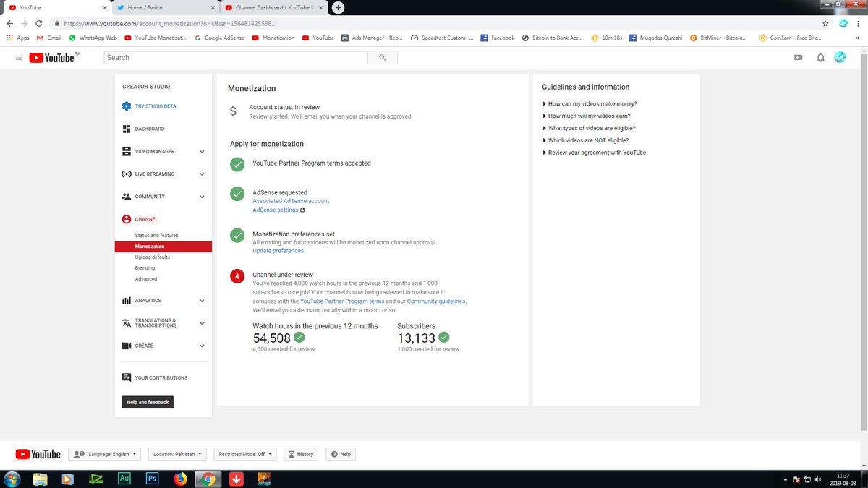868x488 pixels.
Task: Click in the YouTube search field
Action: (x=236, y=57)
